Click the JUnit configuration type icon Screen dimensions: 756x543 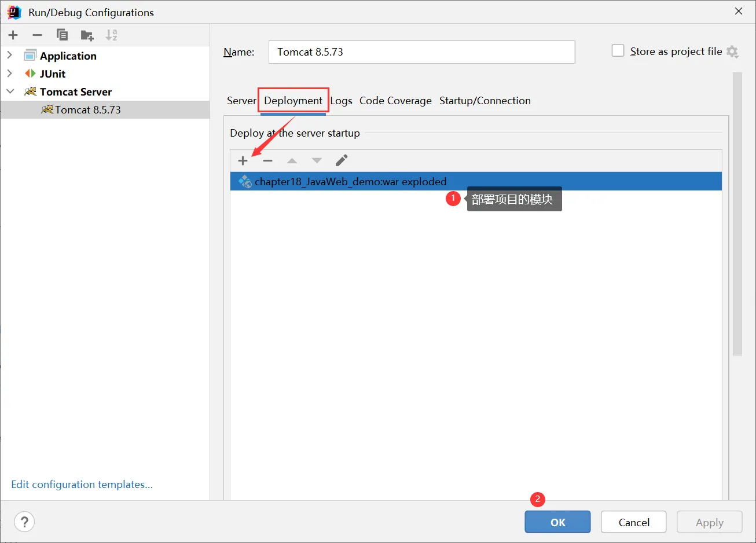pyautogui.click(x=30, y=74)
